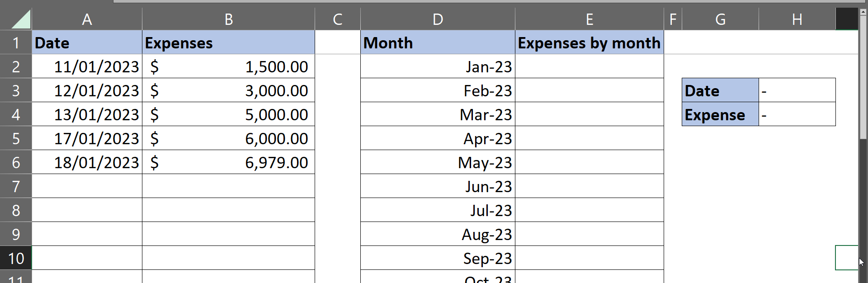Select the Expenses by month header cell
The width and height of the screenshot is (868, 283).
(589, 42)
